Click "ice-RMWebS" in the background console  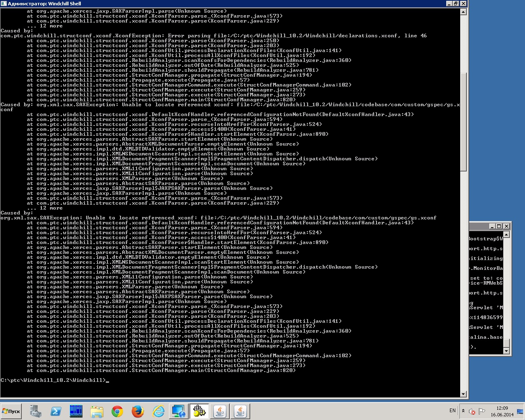click(486, 283)
